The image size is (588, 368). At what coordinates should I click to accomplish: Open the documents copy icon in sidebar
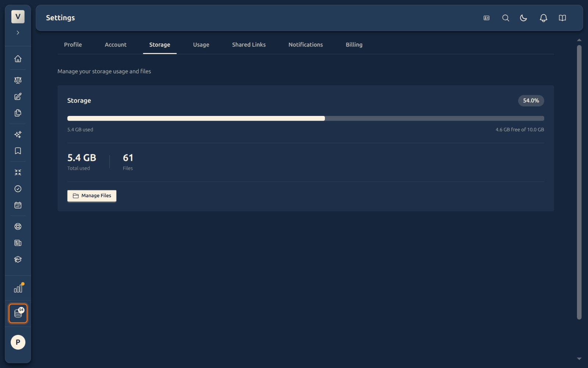[18, 113]
